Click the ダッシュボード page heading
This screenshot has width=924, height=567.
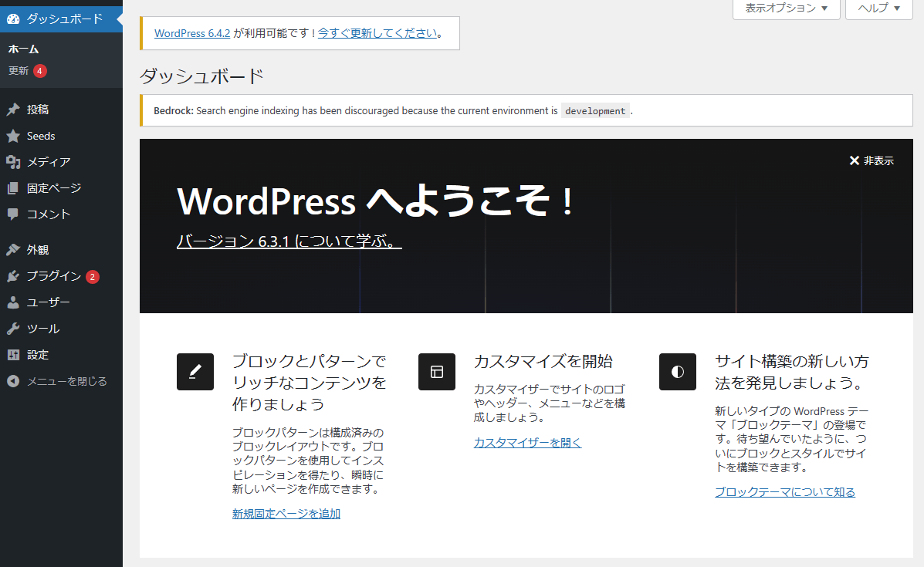(201, 76)
